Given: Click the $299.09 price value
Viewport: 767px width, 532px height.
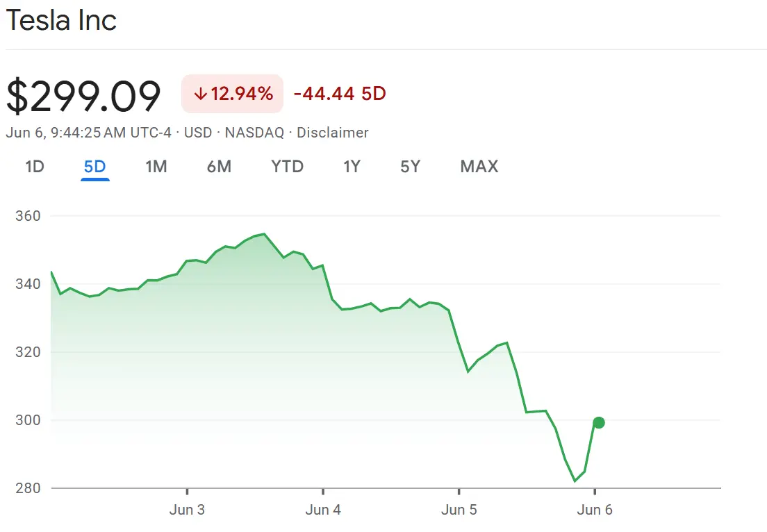Looking at the screenshot, I should [x=83, y=97].
